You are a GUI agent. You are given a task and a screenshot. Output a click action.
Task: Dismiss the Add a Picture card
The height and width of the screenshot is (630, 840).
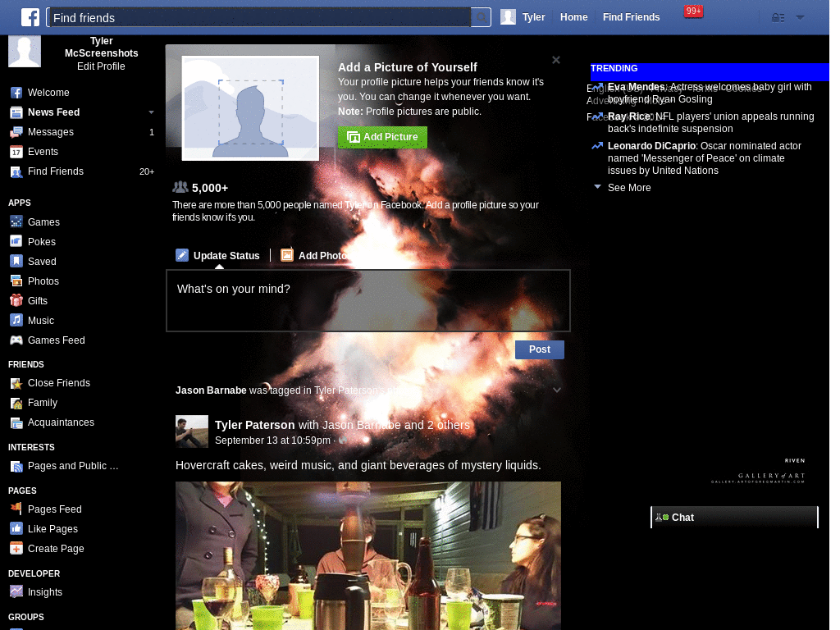tap(556, 60)
